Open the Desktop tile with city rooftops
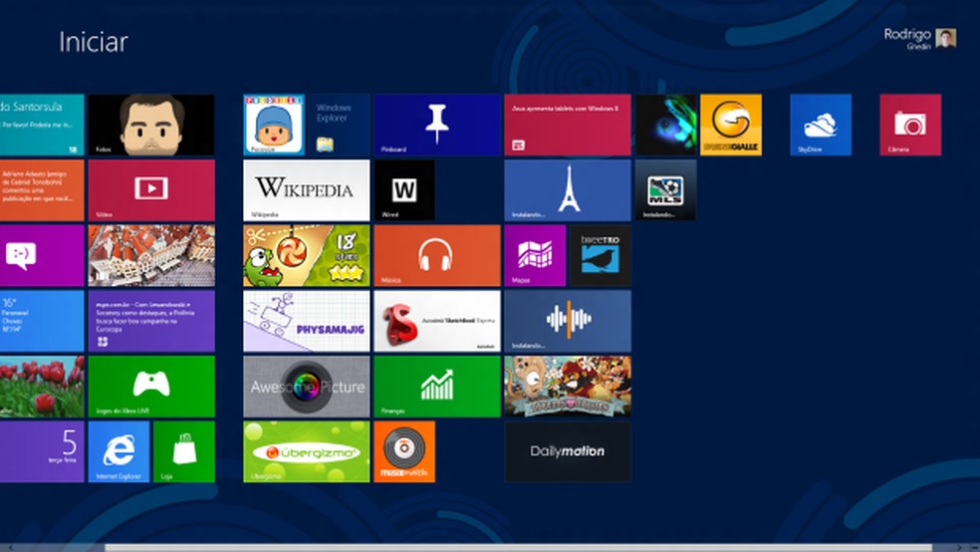This screenshot has width=980, height=552. [151, 256]
